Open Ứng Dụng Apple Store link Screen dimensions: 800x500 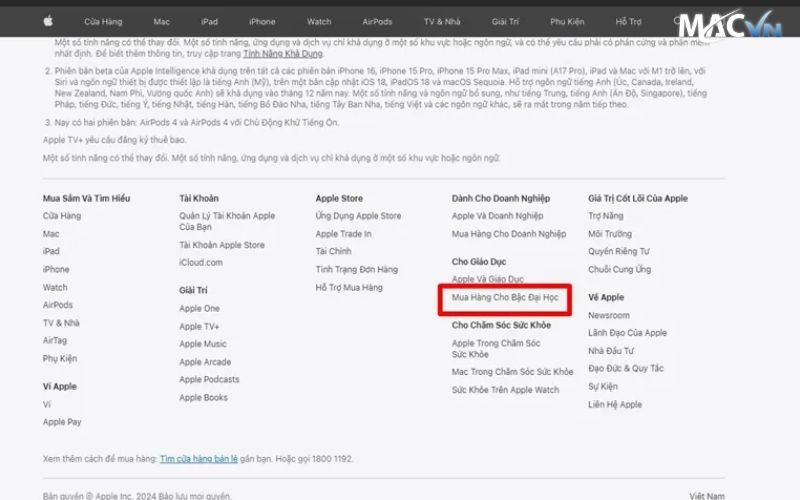[x=358, y=216]
